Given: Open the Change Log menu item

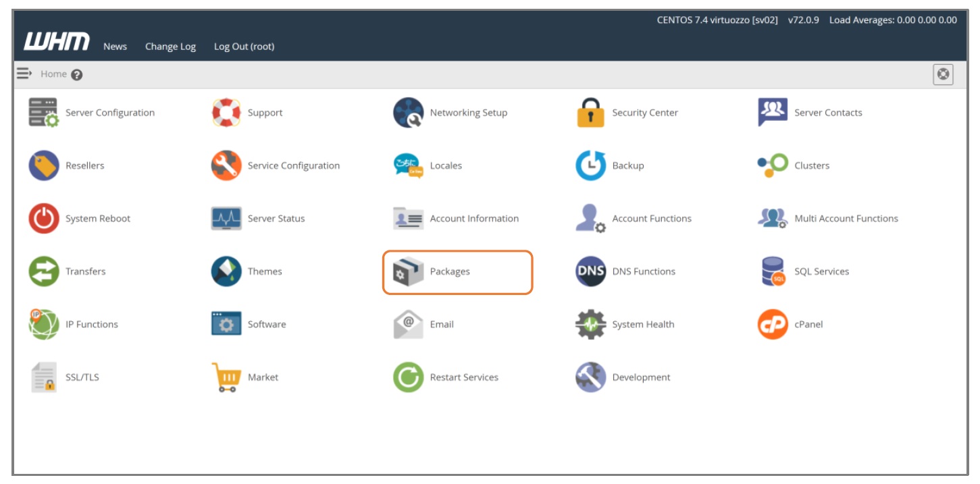Looking at the screenshot, I should (x=170, y=47).
